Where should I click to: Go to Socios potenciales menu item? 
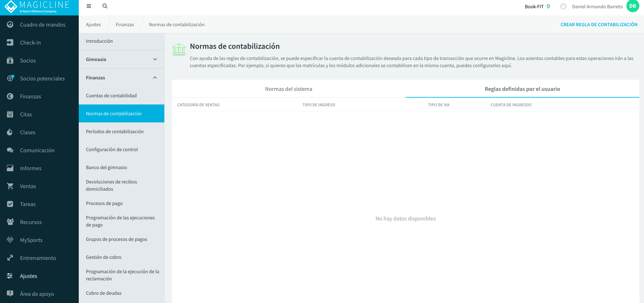pos(42,78)
